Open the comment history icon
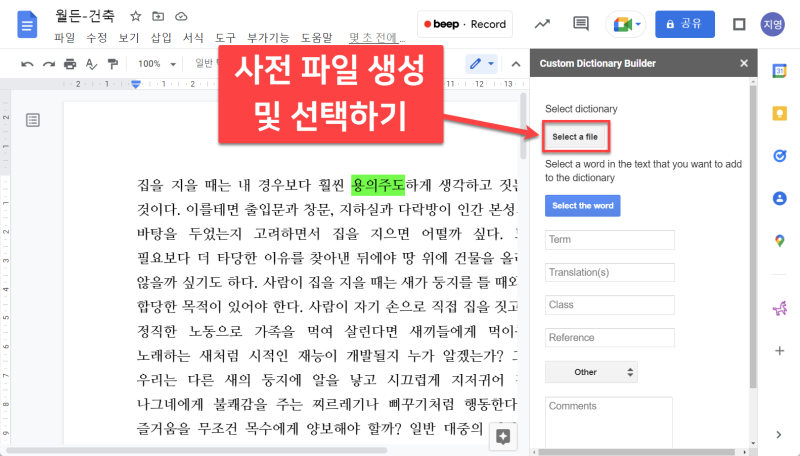Image resolution: width=800 pixels, height=456 pixels. (x=581, y=24)
